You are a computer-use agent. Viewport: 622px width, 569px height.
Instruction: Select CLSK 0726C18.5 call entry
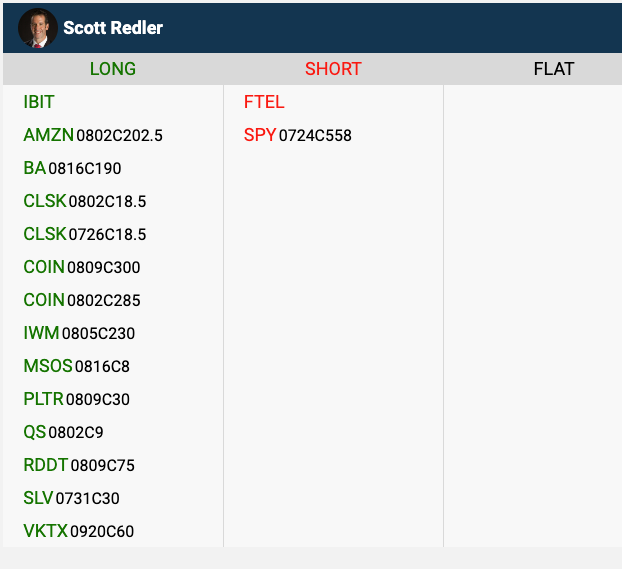click(84, 234)
